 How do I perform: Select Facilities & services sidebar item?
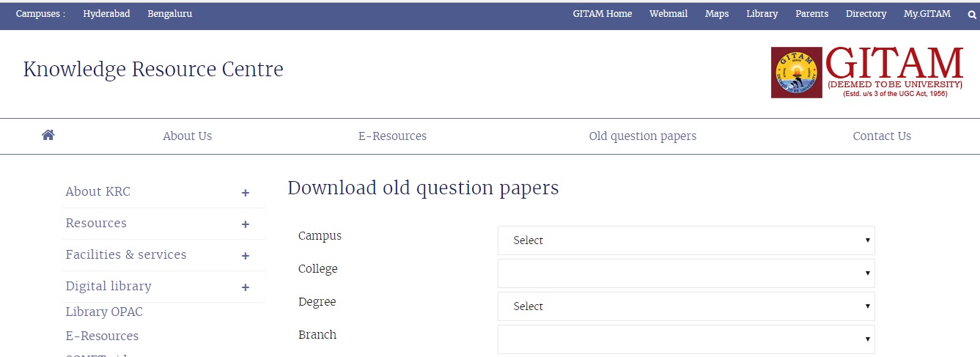126,254
